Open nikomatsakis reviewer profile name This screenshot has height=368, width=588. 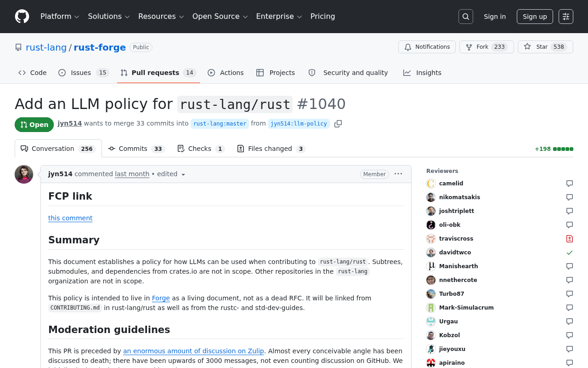[459, 197]
